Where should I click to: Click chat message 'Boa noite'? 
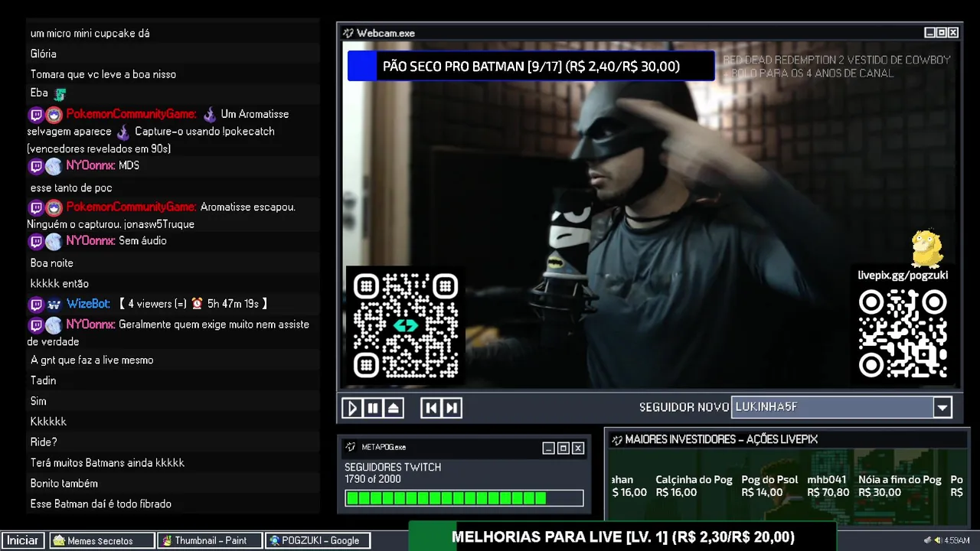tap(51, 263)
